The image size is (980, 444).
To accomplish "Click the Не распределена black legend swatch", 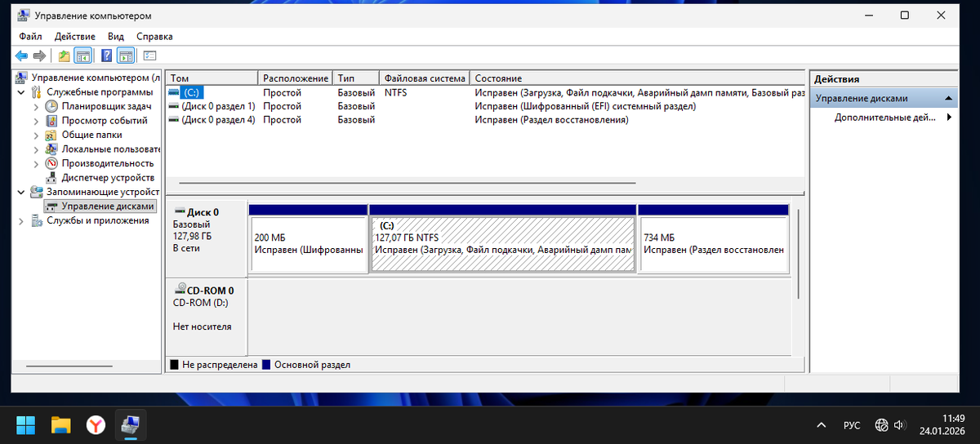I will [174, 365].
